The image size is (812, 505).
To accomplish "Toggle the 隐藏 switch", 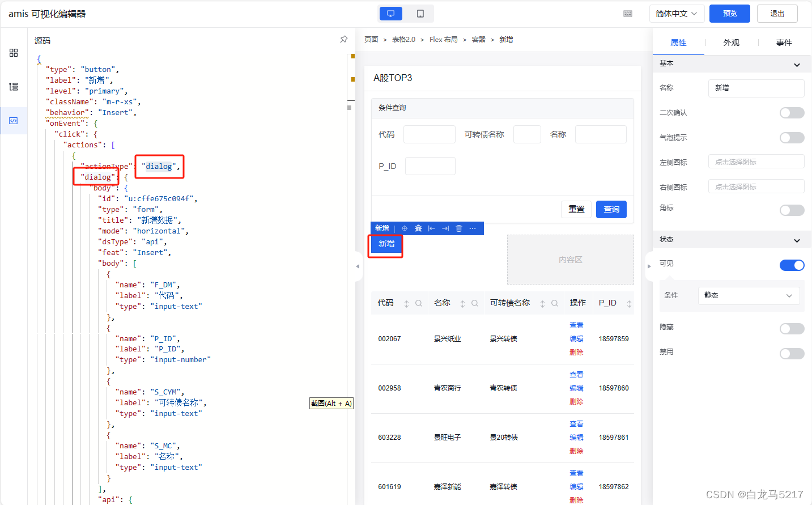I will [x=792, y=329].
